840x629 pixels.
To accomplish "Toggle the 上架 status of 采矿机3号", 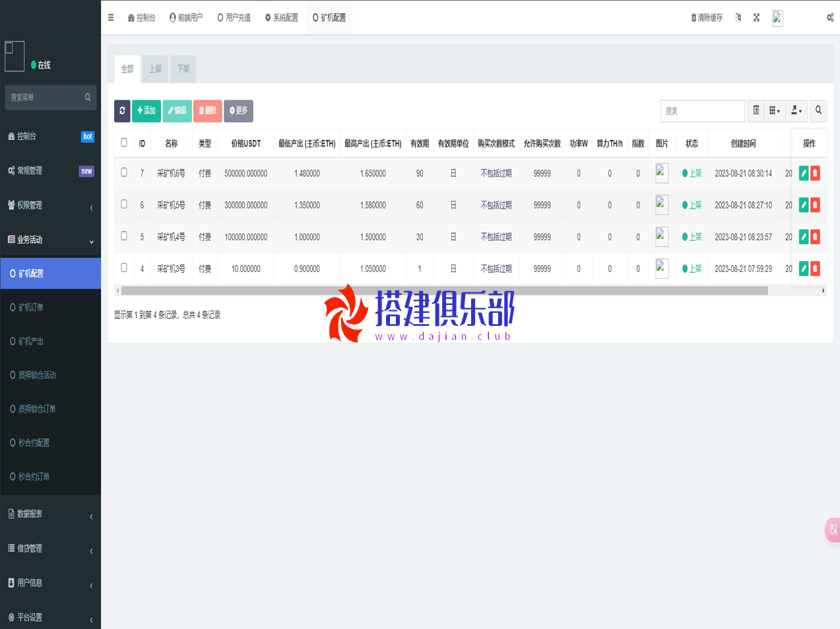I will (x=692, y=269).
